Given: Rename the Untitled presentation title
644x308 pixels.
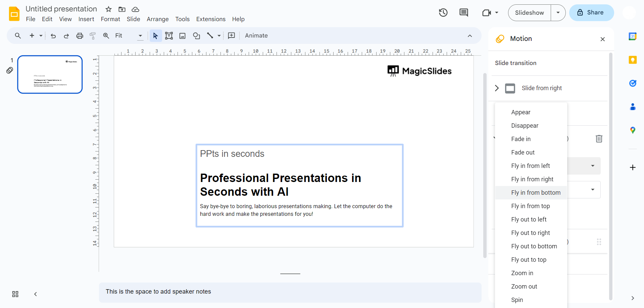Looking at the screenshot, I should pos(61,9).
